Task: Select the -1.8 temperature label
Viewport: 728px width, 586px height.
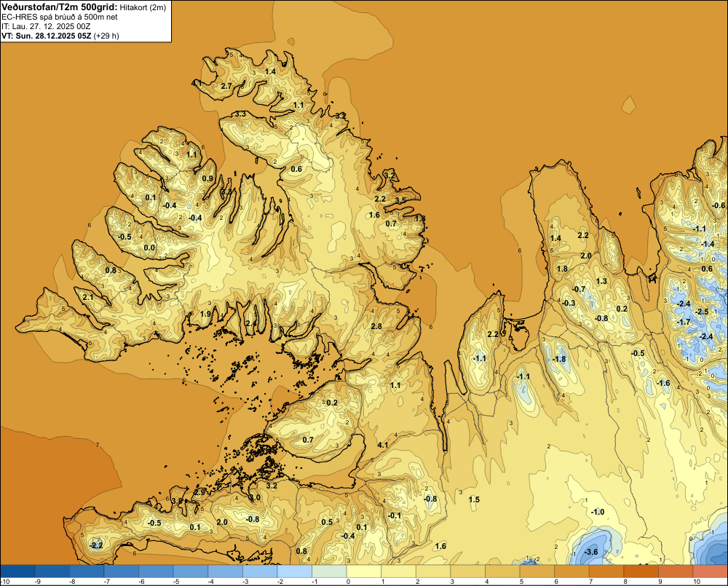Action: [x=559, y=360]
